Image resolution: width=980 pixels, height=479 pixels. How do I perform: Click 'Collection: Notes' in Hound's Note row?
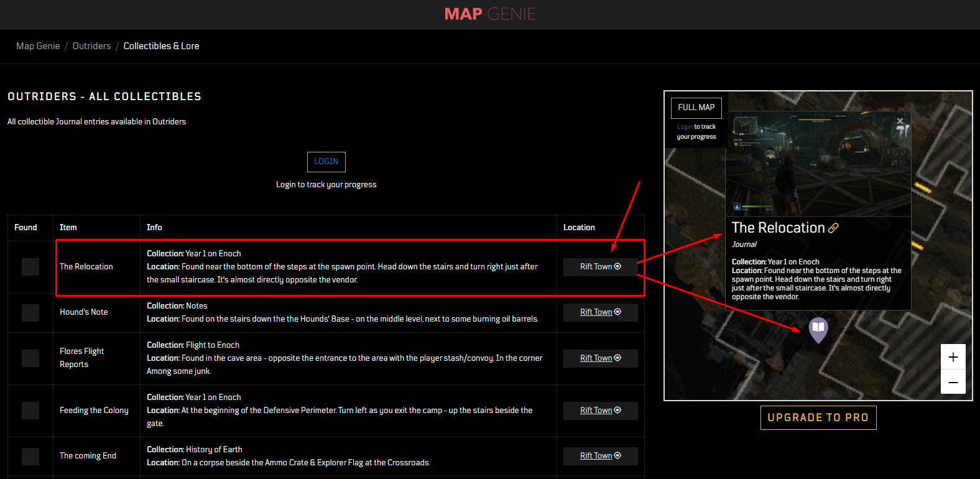click(x=177, y=306)
